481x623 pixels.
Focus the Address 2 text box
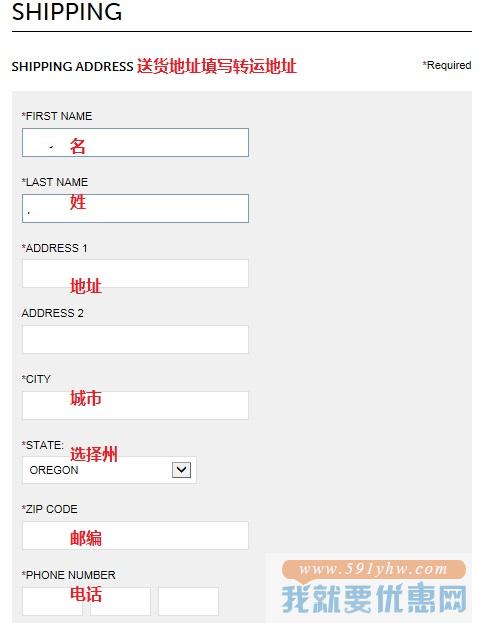click(135, 339)
